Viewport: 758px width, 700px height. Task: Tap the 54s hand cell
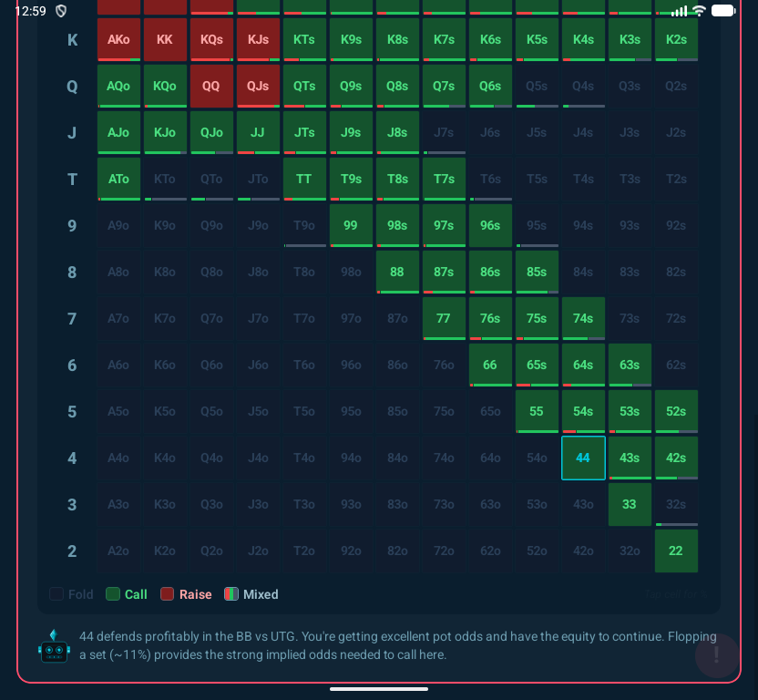[583, 411]
